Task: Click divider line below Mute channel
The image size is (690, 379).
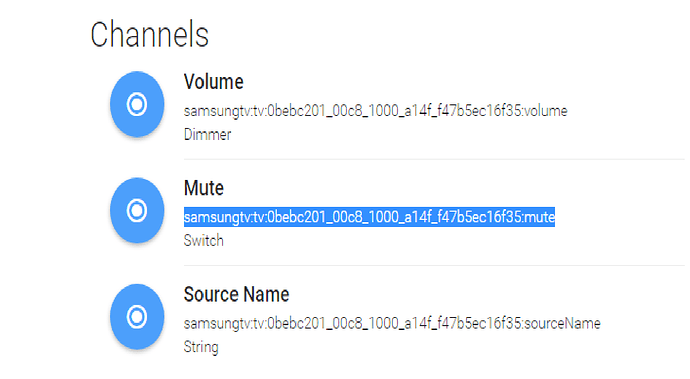Action: coord(434,265)
